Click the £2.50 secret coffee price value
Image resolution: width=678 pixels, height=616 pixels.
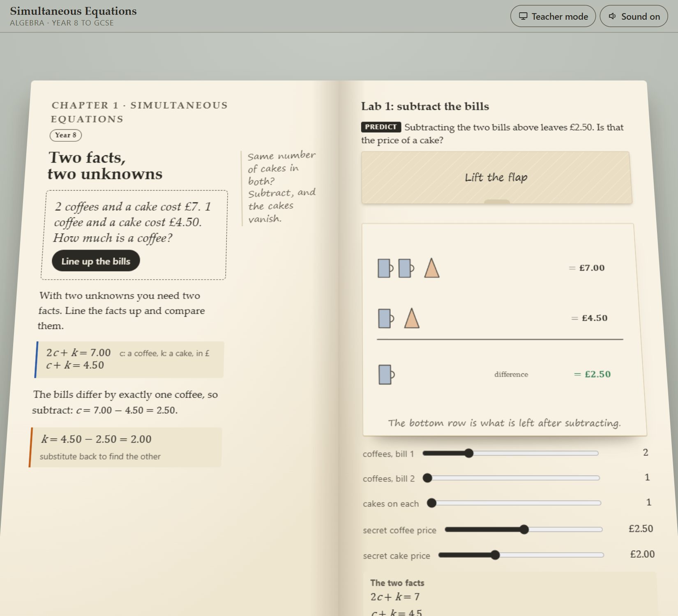(641, 529)
